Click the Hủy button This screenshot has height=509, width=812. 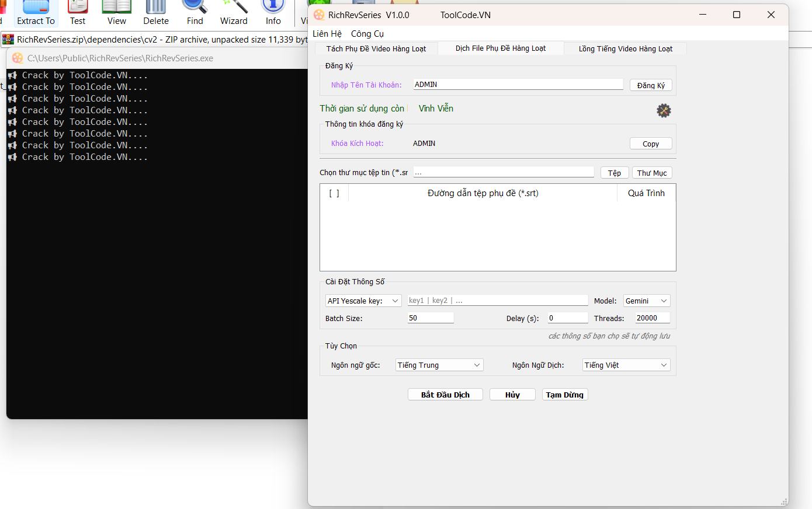512,395
